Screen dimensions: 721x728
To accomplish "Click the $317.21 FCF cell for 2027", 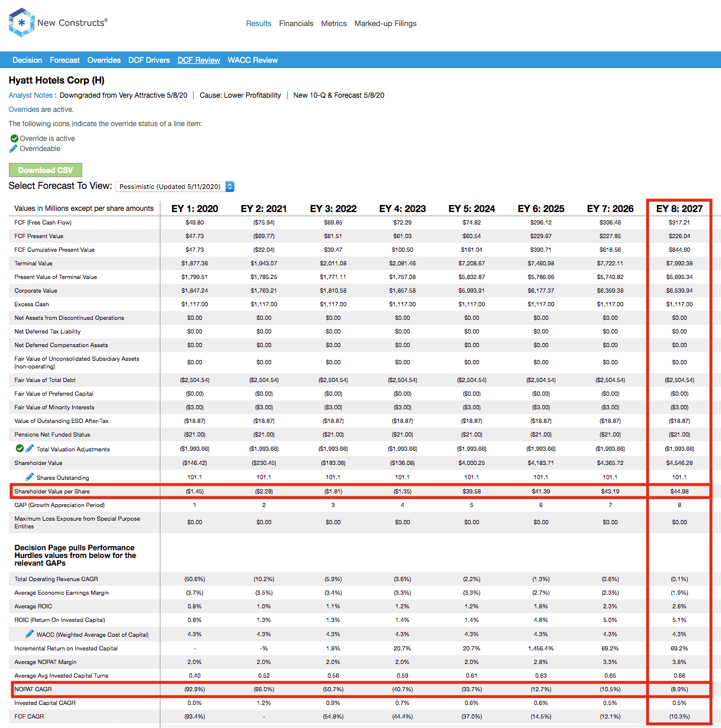I will point(680,223).
